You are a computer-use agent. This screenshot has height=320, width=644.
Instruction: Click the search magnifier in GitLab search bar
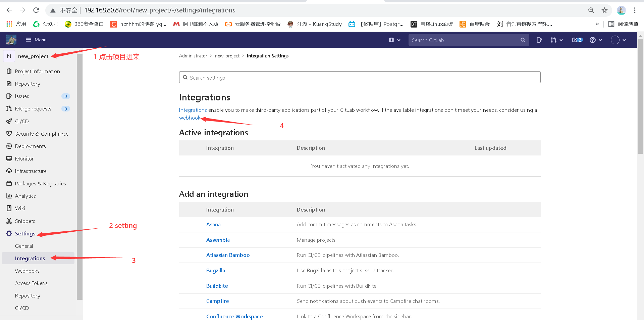click(523, 40)
